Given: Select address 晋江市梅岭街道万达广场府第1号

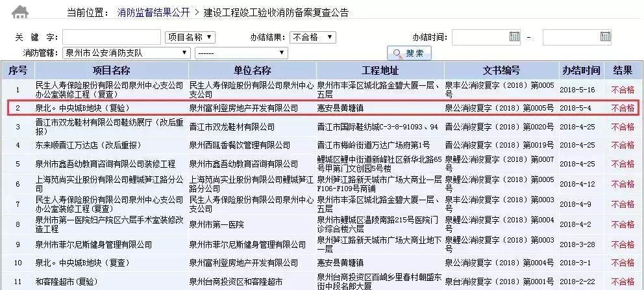Looking at the screenshot, I should [373, 145].
